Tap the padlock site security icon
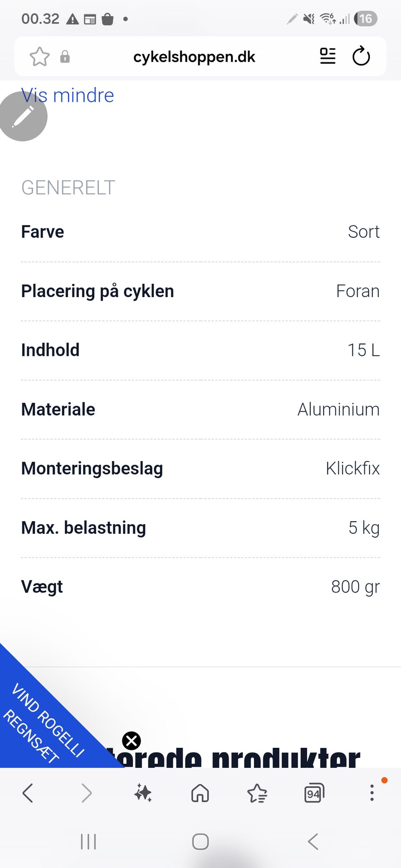 coord(65,57)
